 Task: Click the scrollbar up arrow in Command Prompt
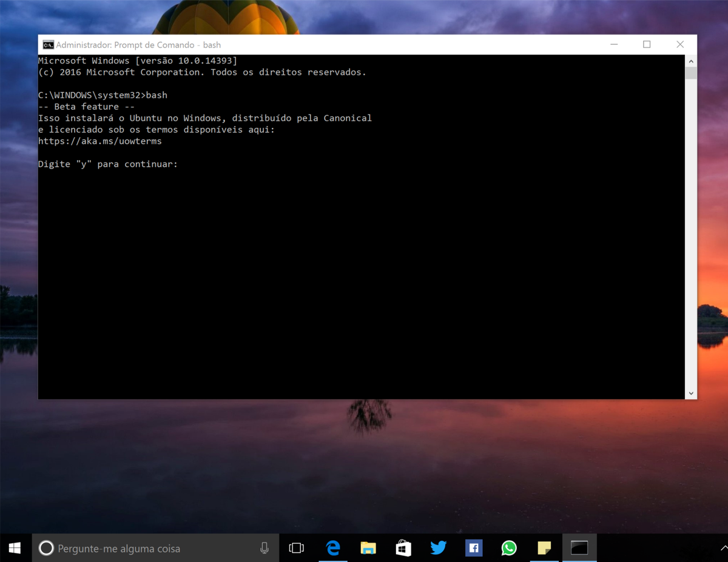click(691, 61)
